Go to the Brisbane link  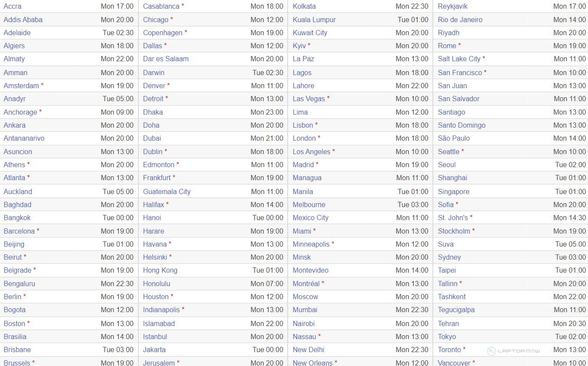tap(17, 350)
